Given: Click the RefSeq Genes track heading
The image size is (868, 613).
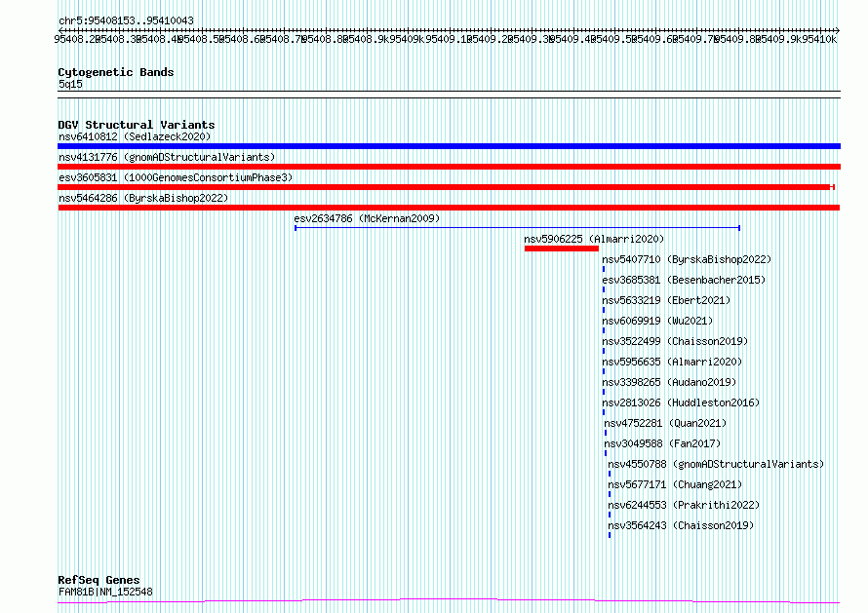Looking at the screenshot, I should (x=99, y=580).
